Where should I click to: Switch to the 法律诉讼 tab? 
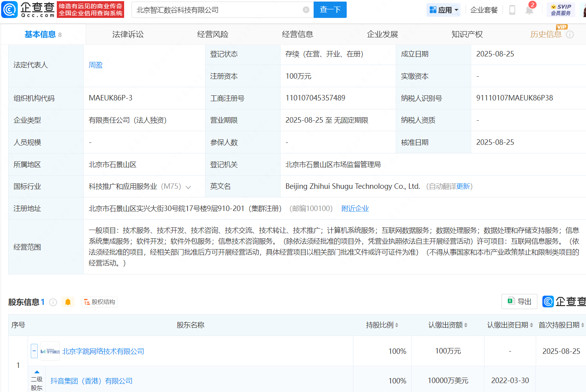(128, 34)
